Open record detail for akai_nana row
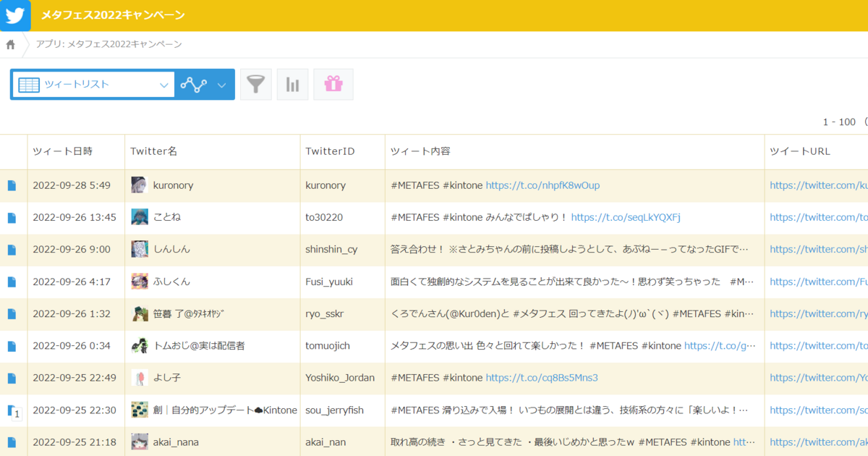 click(12, 442)
